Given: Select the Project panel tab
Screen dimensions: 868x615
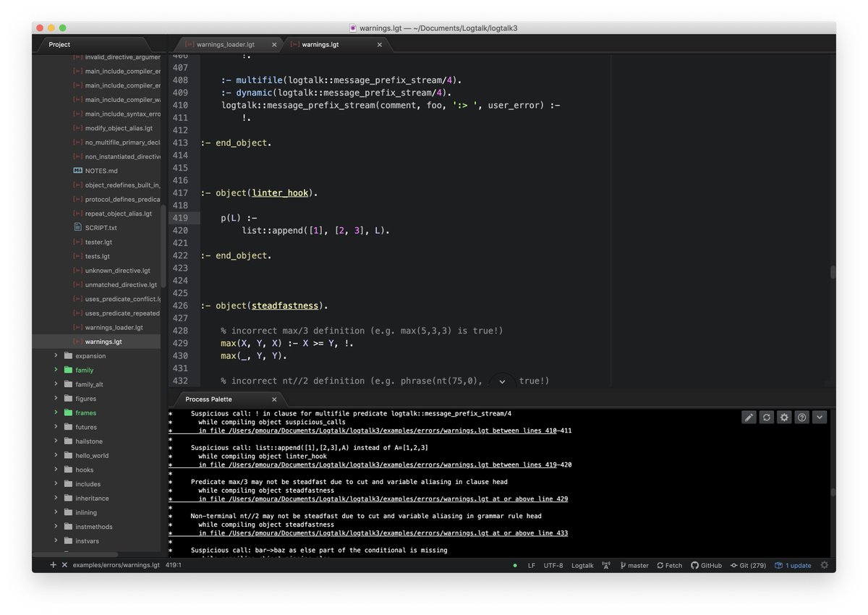Looking at the screenshot, I should (x=59, y=44).
